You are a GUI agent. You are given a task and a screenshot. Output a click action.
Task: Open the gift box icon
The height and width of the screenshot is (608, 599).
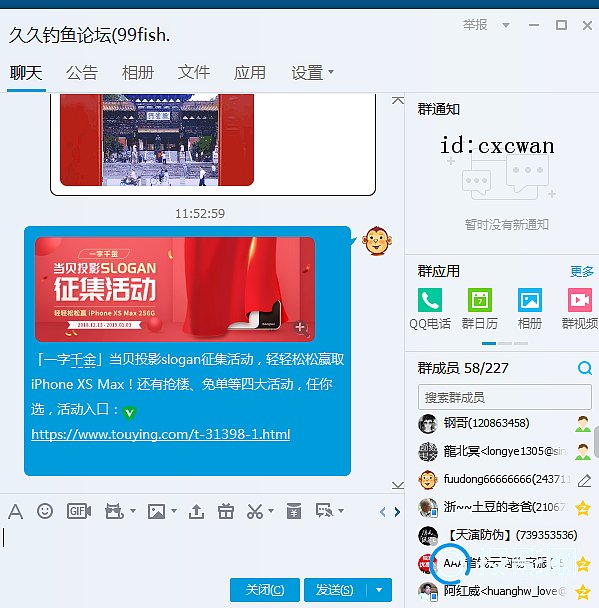click(226, 511)
